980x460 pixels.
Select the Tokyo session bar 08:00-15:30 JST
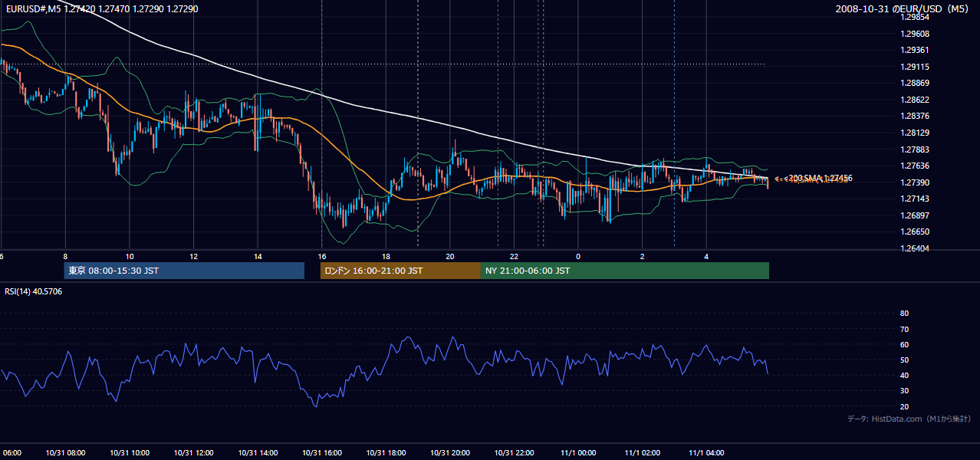pyautogui.click(x=184, y=271)
